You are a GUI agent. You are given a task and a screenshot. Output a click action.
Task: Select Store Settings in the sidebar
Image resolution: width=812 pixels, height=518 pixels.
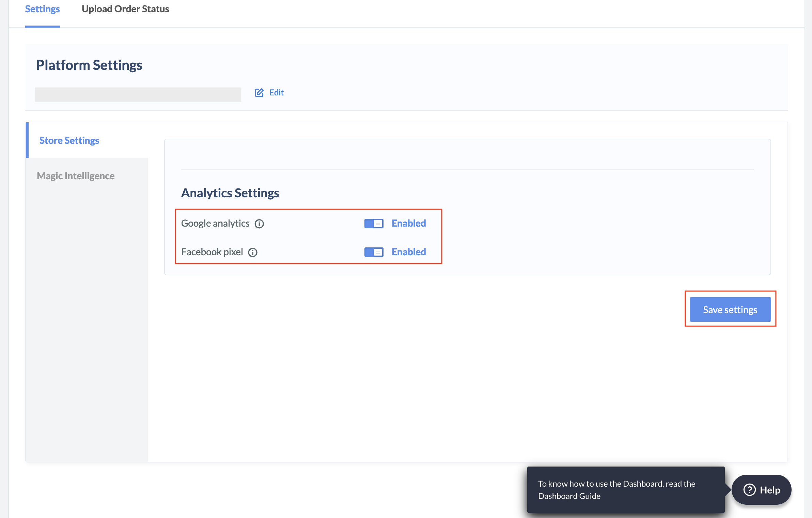(x=69, y=140)
